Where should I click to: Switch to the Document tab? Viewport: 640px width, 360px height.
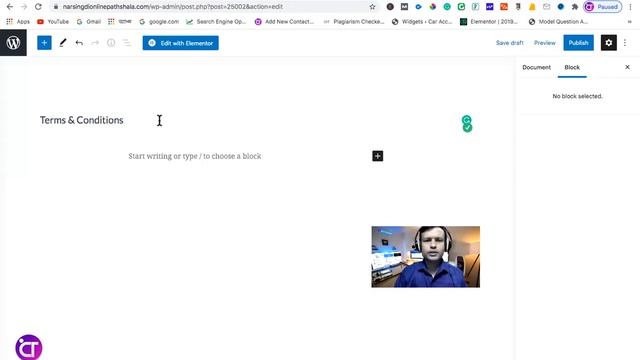pyautogui.click(x=536, y=67)
